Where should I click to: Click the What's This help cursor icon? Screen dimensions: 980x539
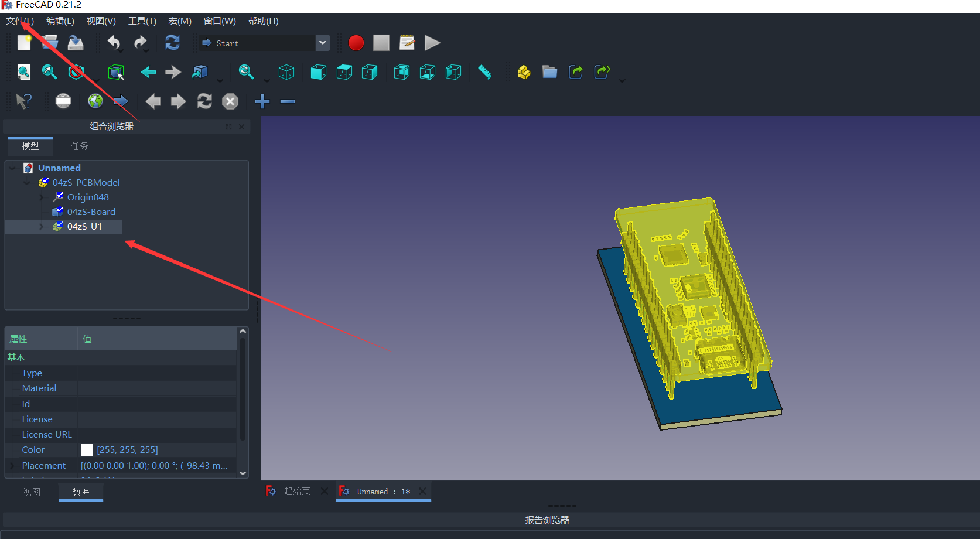pos(24,101)
